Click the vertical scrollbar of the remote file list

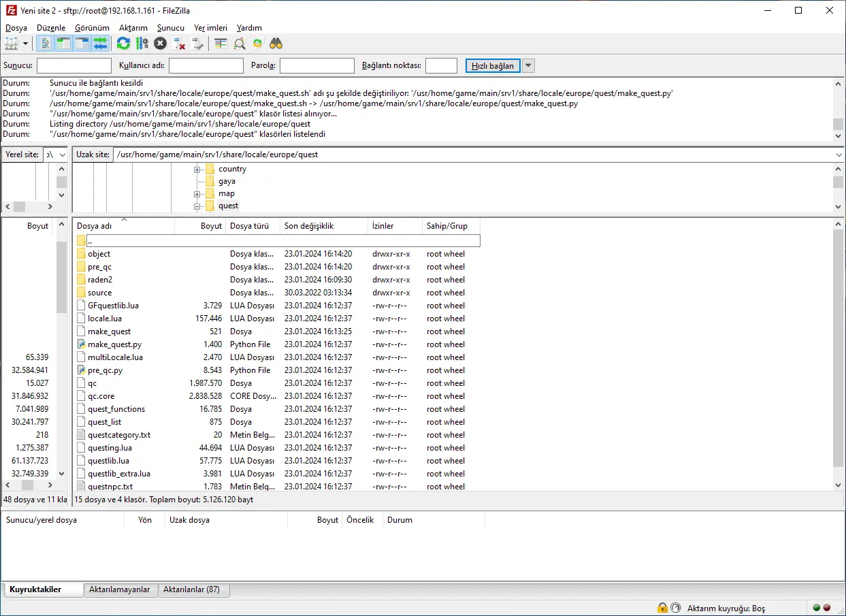(839, 355)
